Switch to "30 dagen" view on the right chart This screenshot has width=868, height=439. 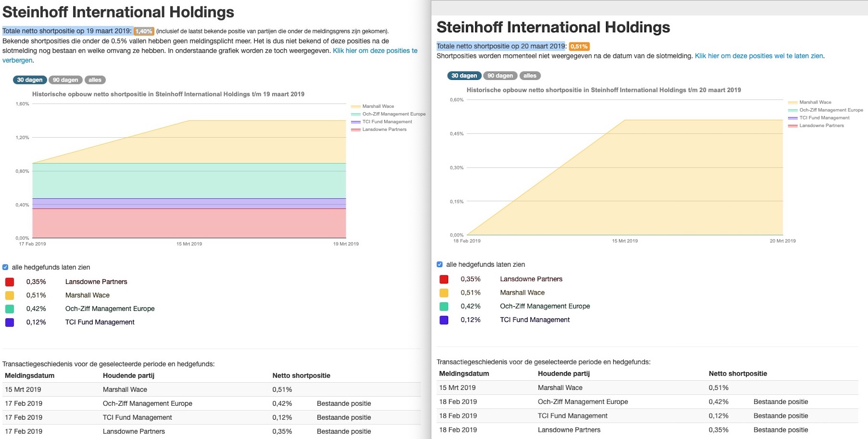(463, 75)
